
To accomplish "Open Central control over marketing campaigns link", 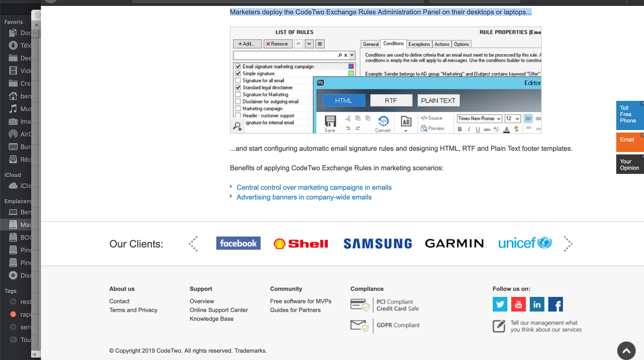I will coord(314,187).
